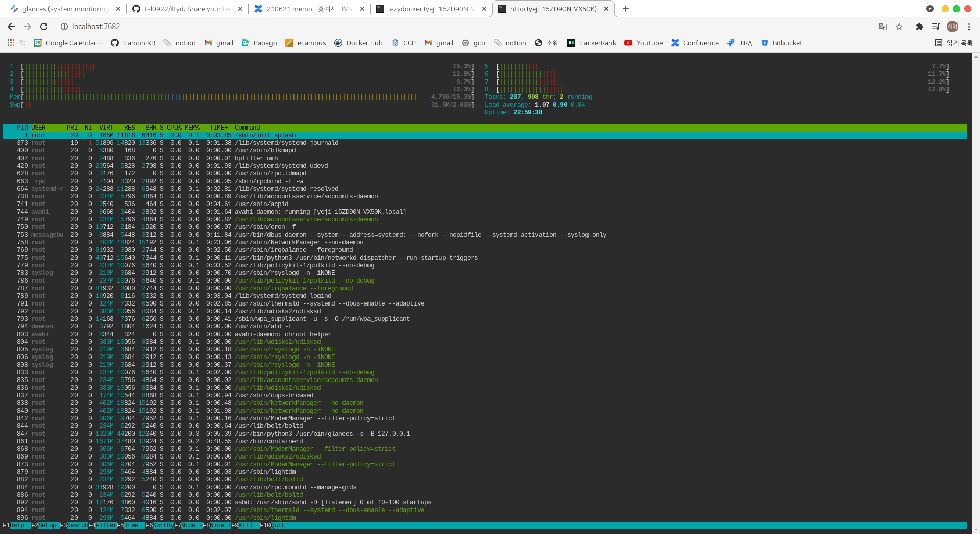Reload the page with the refresh icon
980x534 pixels.
[x=44, y=27]
